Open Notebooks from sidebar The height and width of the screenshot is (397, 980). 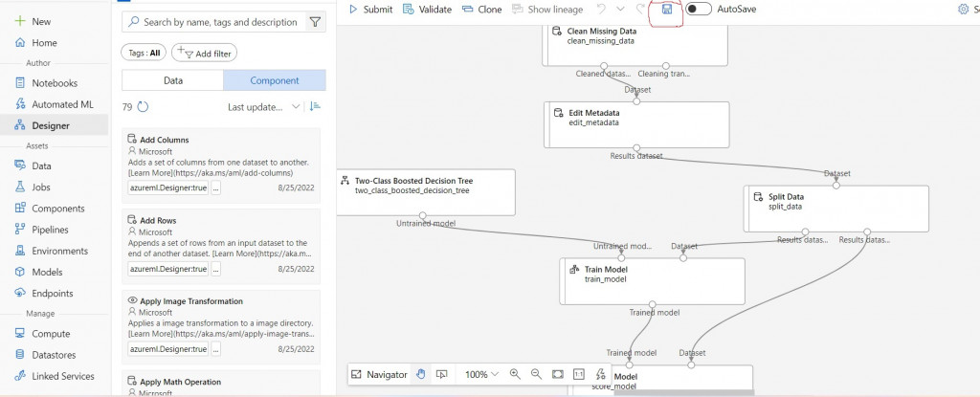click(x=46, y=82)
